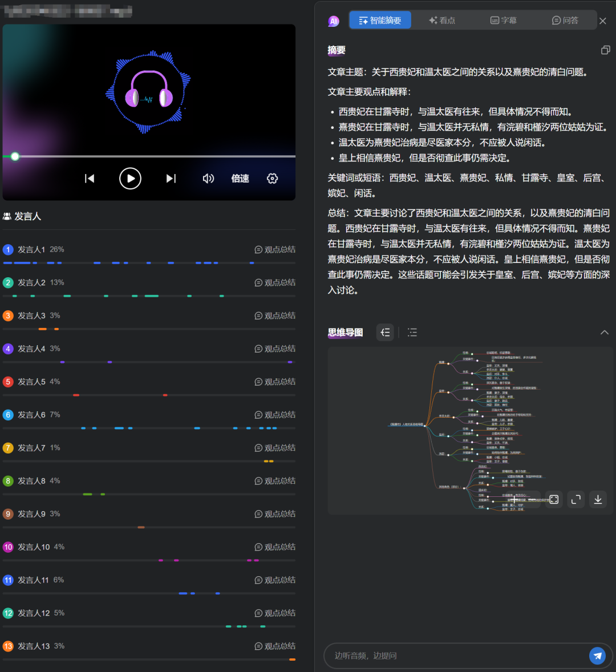Copy the summary text
Screen dimensions: 616x672
pos(605,50)
